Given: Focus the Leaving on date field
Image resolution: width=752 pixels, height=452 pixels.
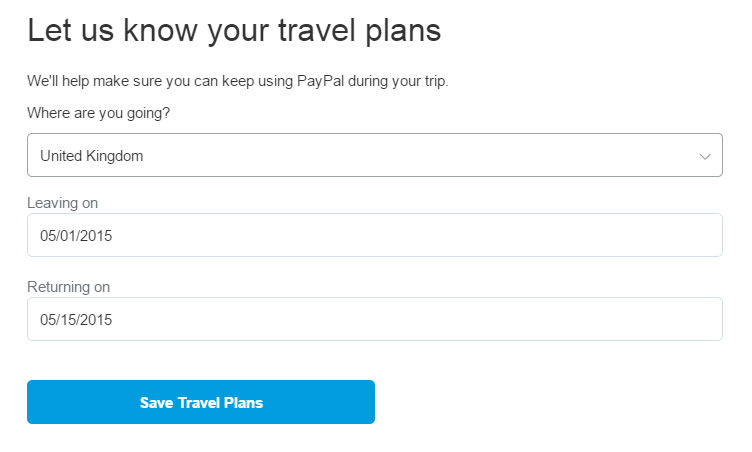Looking at the screenshot, I should (375, 235).
